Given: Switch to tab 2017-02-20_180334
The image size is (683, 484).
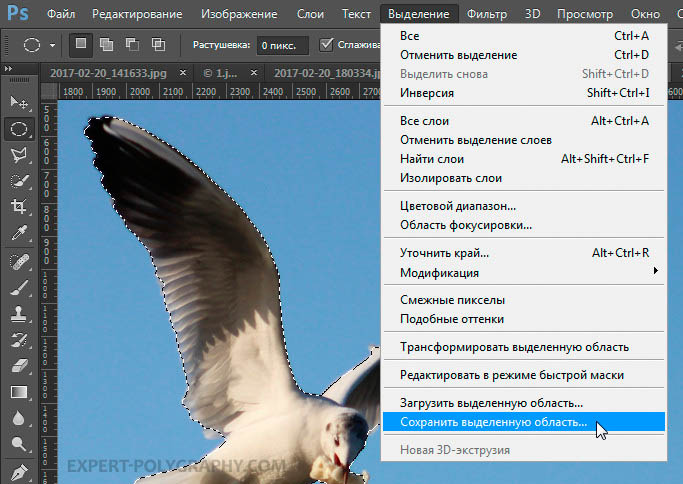Looking at the screenshot, I should click(x=327, y=73).
